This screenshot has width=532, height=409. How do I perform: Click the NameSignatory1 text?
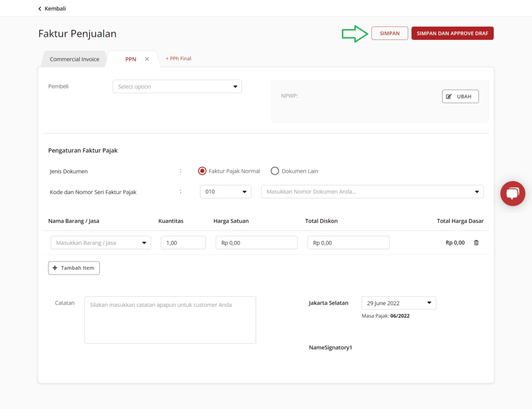point(330,347)
